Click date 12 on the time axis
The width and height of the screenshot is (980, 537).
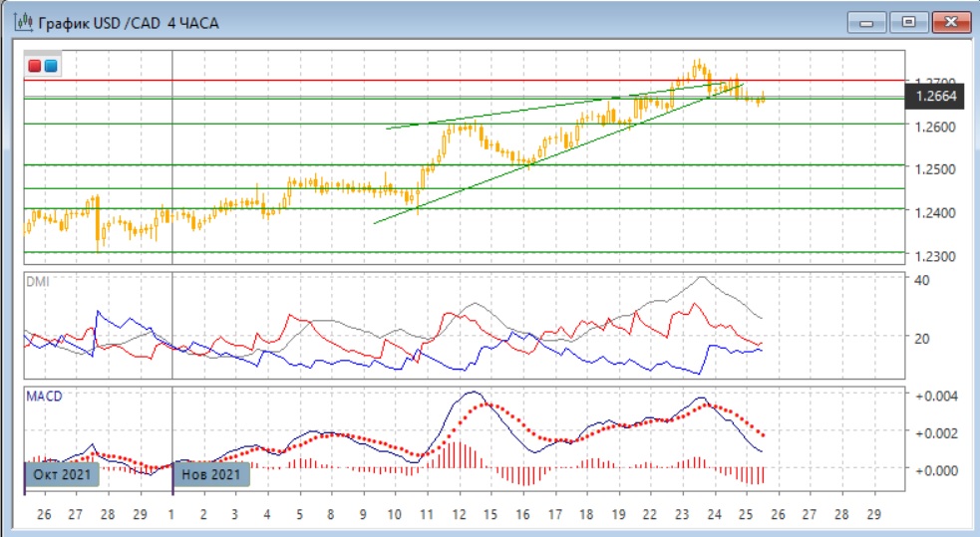click(x=459, y=514)
